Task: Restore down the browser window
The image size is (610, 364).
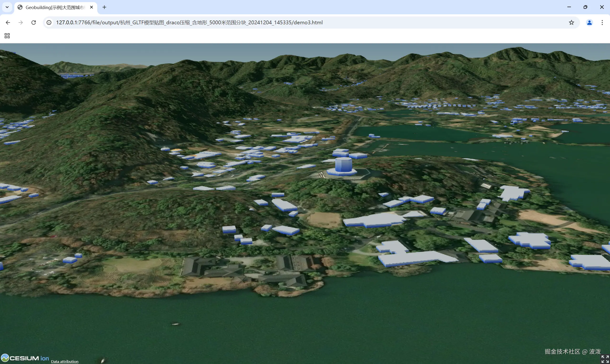Action: 585,7
